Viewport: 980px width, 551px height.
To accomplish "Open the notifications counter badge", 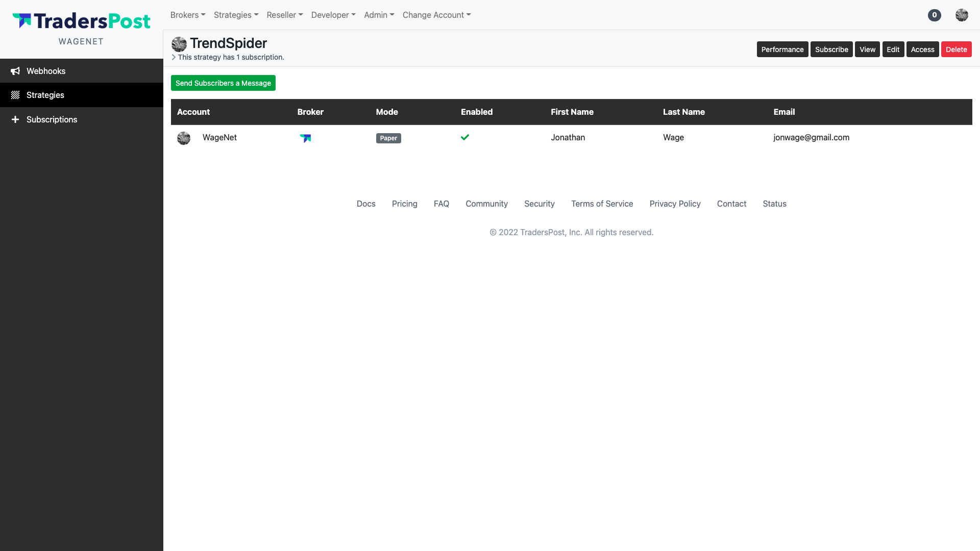I will coord(935,15).
